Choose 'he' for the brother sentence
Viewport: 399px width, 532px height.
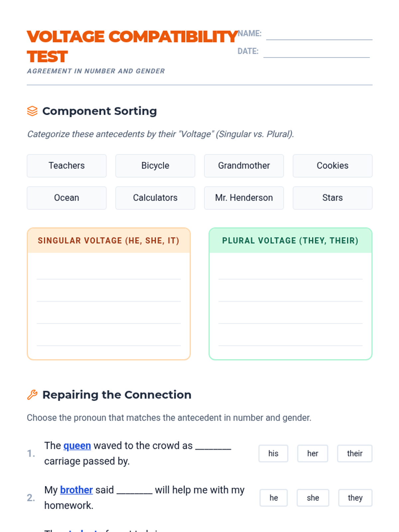274,498
